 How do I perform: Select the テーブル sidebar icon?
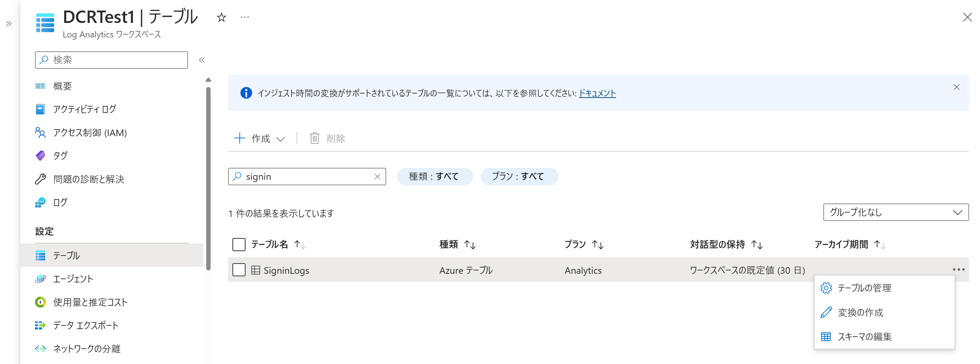[41, 255]
